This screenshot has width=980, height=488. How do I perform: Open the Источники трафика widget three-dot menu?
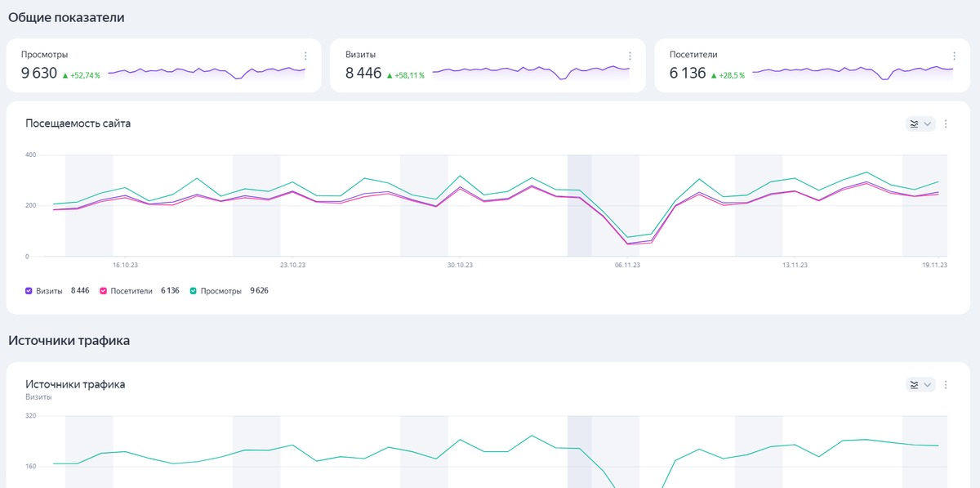(x=946, y=385)
